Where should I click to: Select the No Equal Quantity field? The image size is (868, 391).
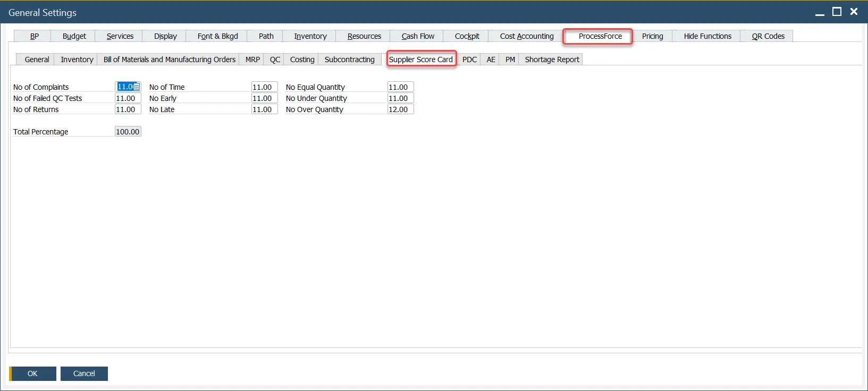pyautogui.click(x=400, y=87)
